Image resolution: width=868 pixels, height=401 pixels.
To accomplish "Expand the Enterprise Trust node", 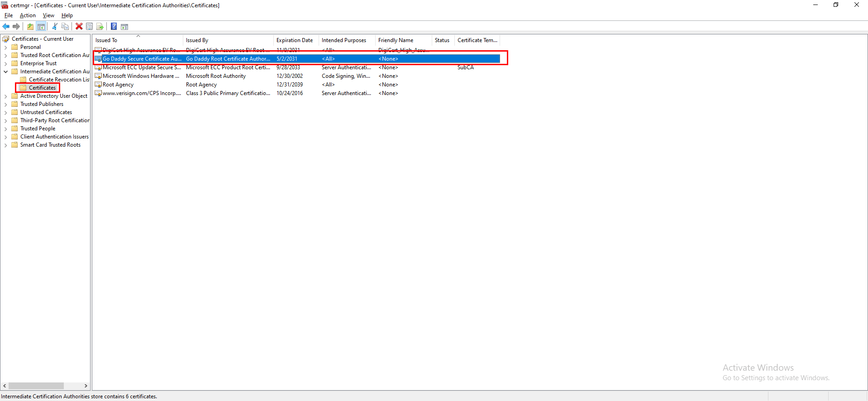I will click(5, 63).
